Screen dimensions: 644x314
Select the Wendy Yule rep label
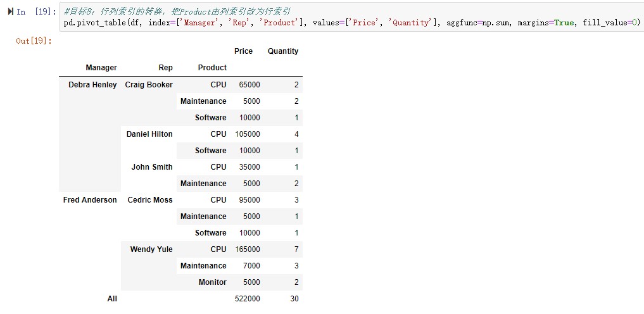(151, 249)
